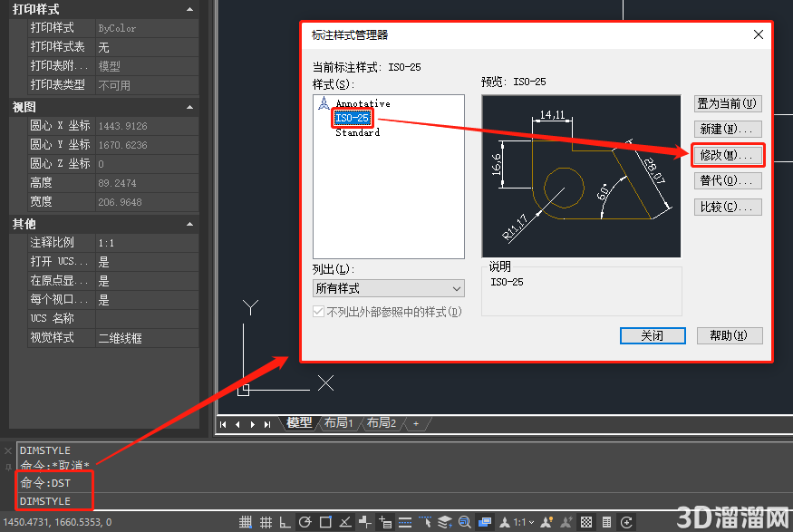Click magnifier zoom icon in status bar
Screen dimensions: 793x532
464,522
